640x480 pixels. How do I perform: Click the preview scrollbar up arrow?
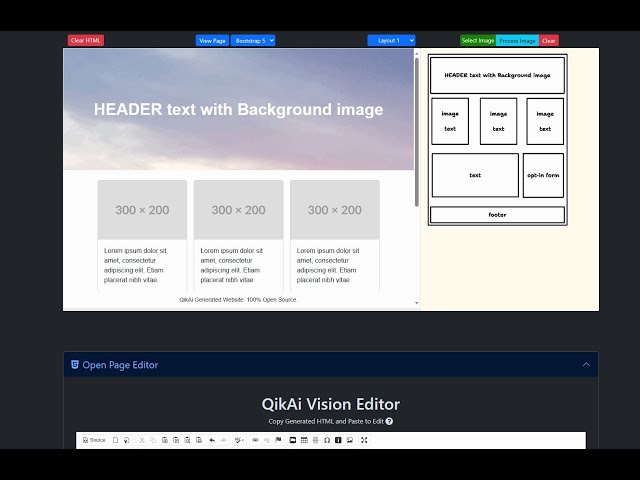coord(417,53)
